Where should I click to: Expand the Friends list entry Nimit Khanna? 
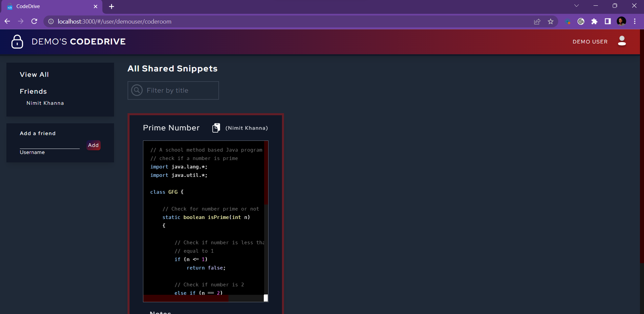click(x=45, y=103)
